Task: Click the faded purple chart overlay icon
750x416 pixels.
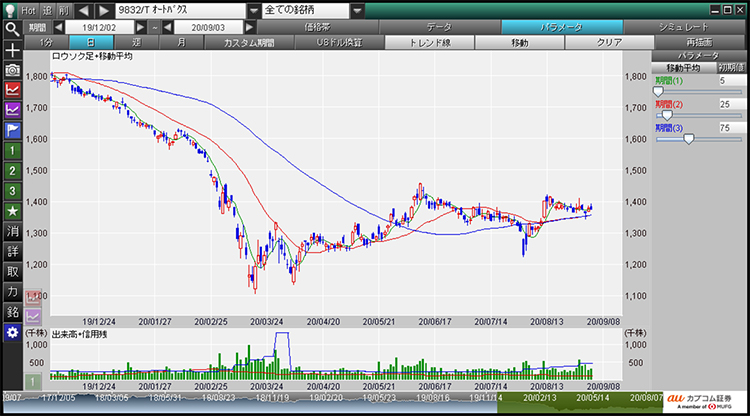Action: click(x=33, y=316)
